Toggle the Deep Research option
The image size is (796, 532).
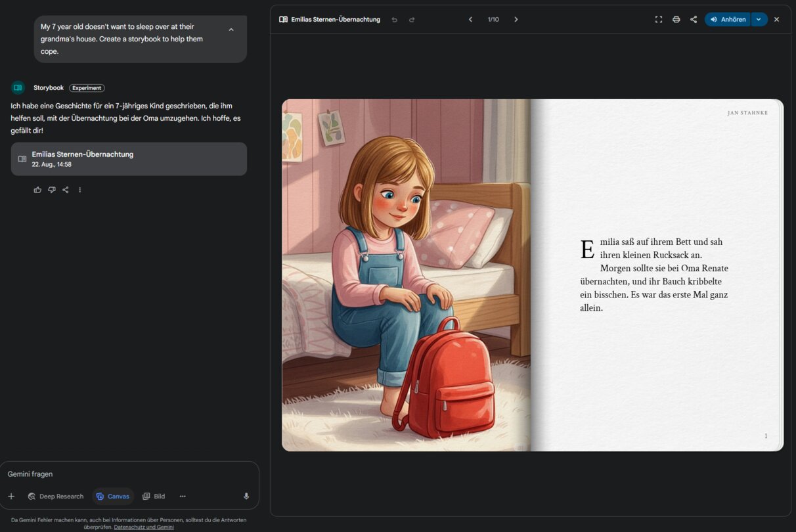pyautogui.click(x=56, y=497)
